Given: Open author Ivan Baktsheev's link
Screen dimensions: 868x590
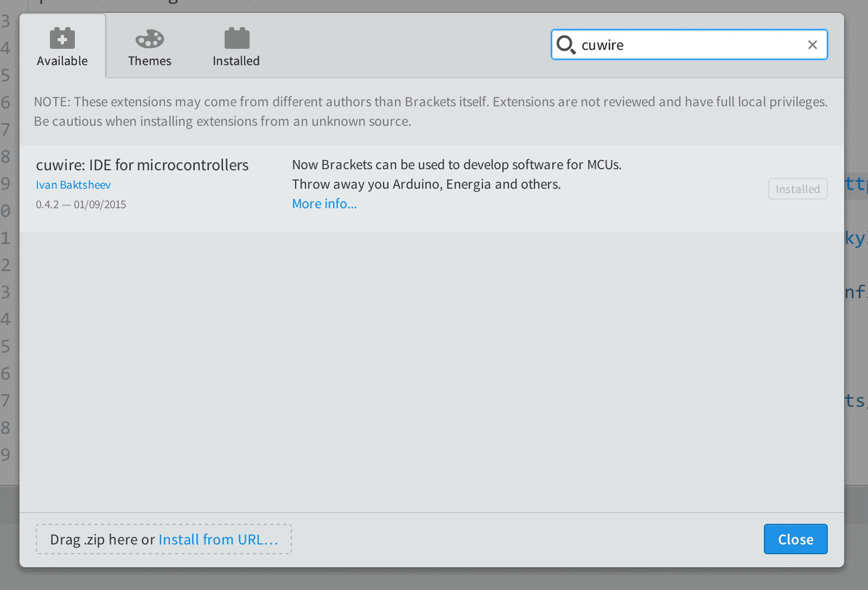Looking at the screenshot, I should click(x=73, y=185).
